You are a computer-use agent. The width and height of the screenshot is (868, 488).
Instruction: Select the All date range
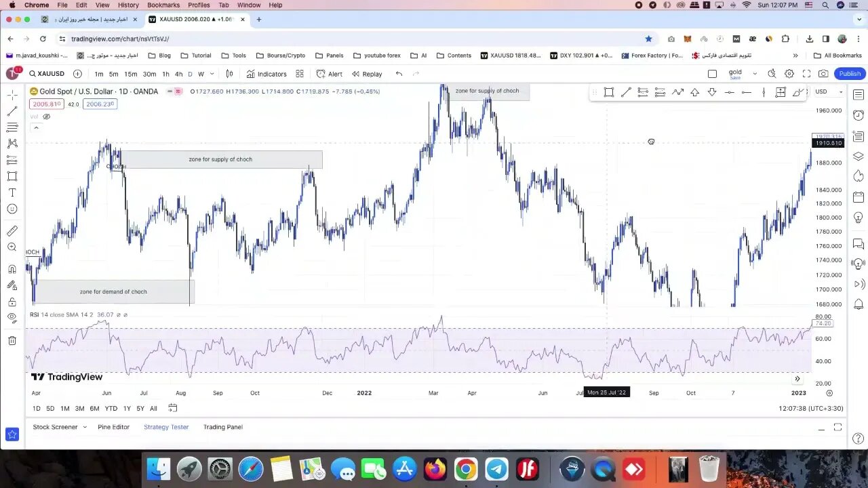coord(153,408)
